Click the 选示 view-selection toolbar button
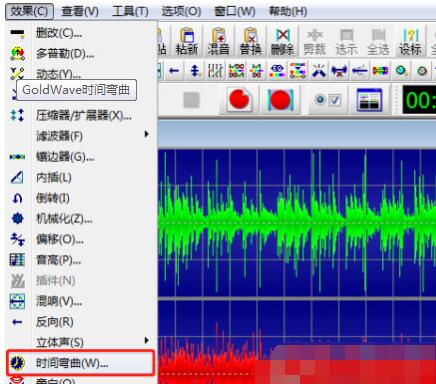The height and width of the screenshot is (384, 436). click(346, 41)
